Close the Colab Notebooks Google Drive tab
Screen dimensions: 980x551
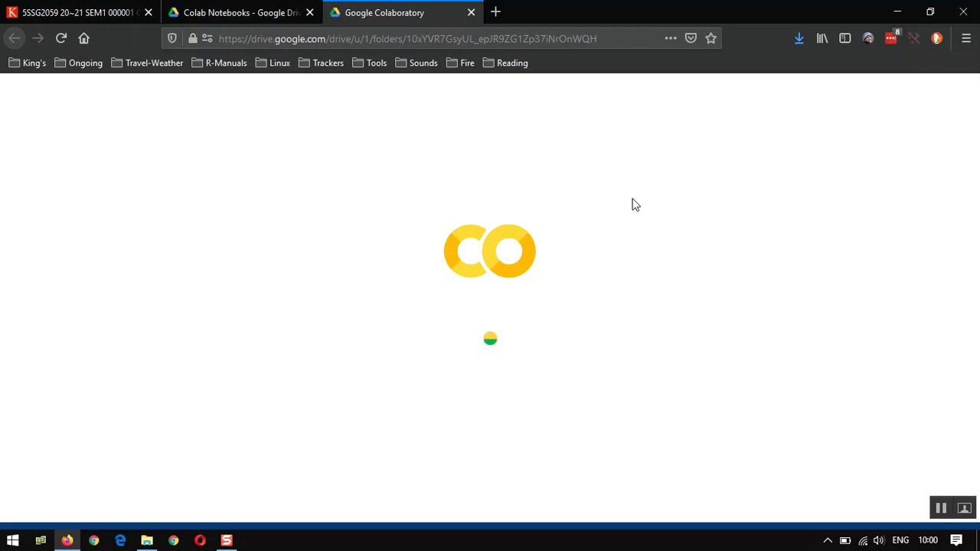(x=310, y=12)
